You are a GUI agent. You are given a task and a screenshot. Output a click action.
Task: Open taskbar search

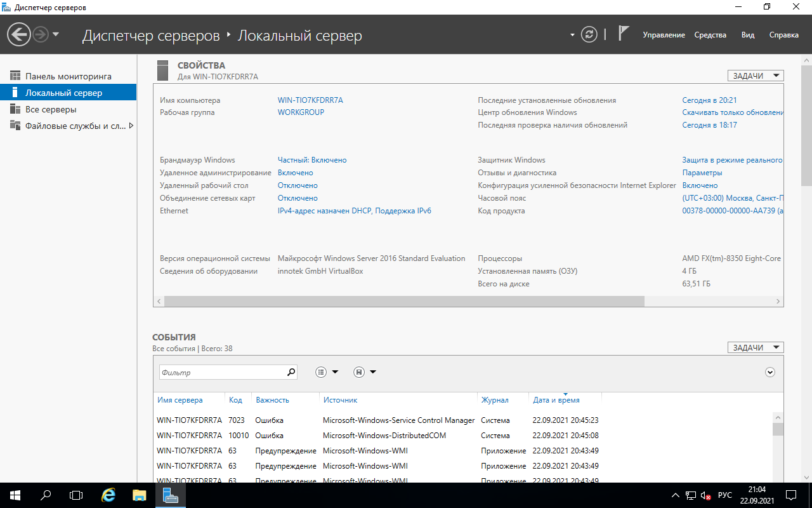[46, 495]
